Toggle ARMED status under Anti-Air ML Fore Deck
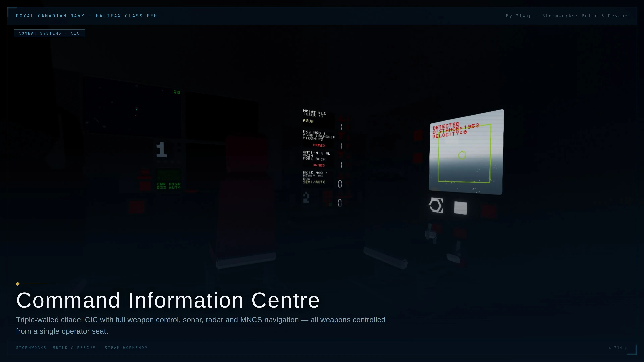The width and height of the screenshot is (644, 362). click(x=319, y=165)
